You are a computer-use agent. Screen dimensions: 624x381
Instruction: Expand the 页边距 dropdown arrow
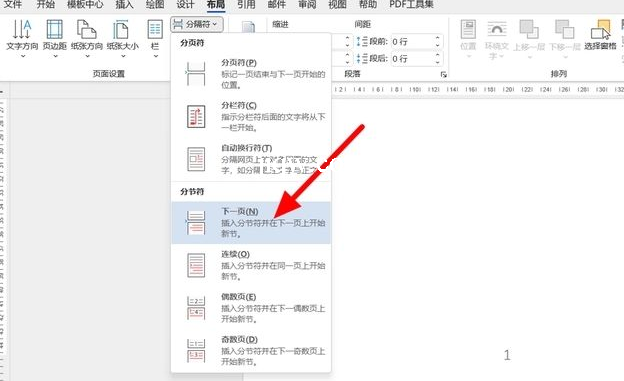pos(55,56)
